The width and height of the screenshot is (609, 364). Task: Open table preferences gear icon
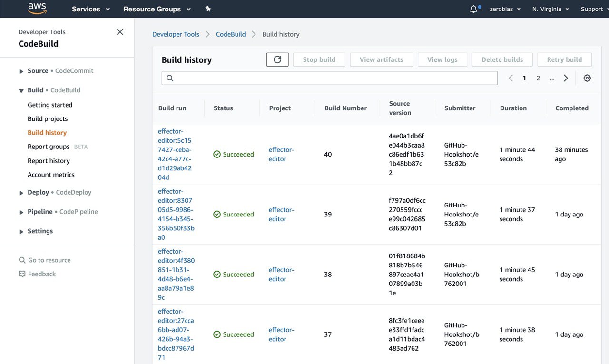[x=587, y=78]
